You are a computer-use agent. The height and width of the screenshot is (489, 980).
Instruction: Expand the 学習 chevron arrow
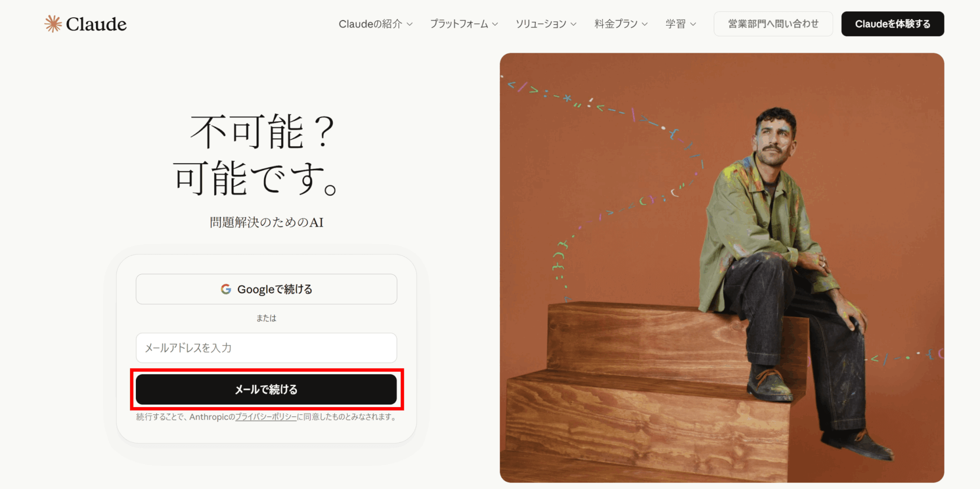pyautogui.click(x=693, y=24)
